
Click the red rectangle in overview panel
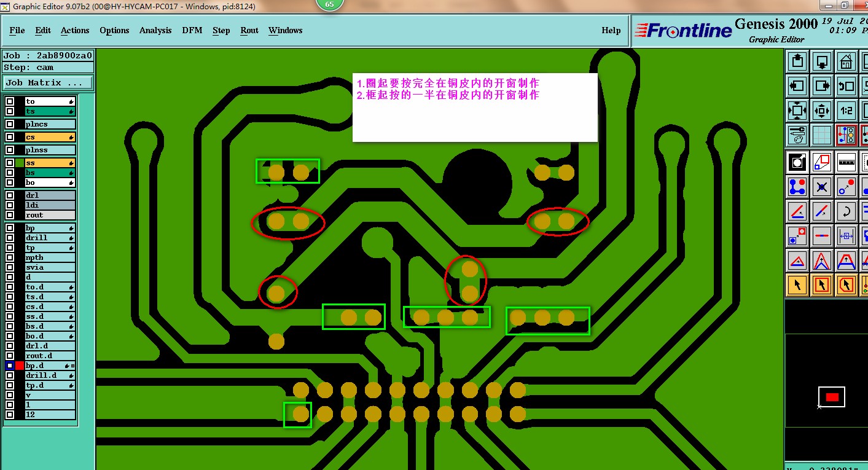tap(832, 398)
